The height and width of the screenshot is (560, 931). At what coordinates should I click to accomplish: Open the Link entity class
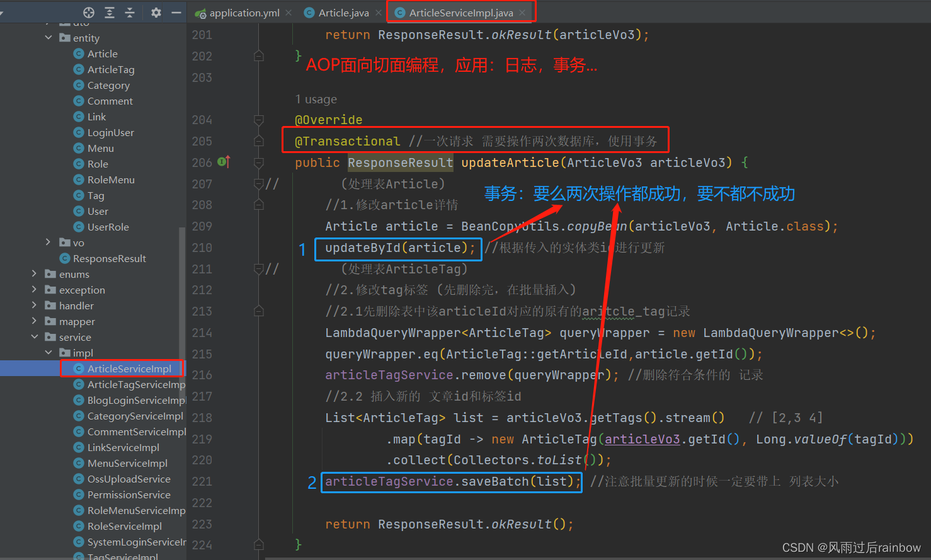(96, 117)
